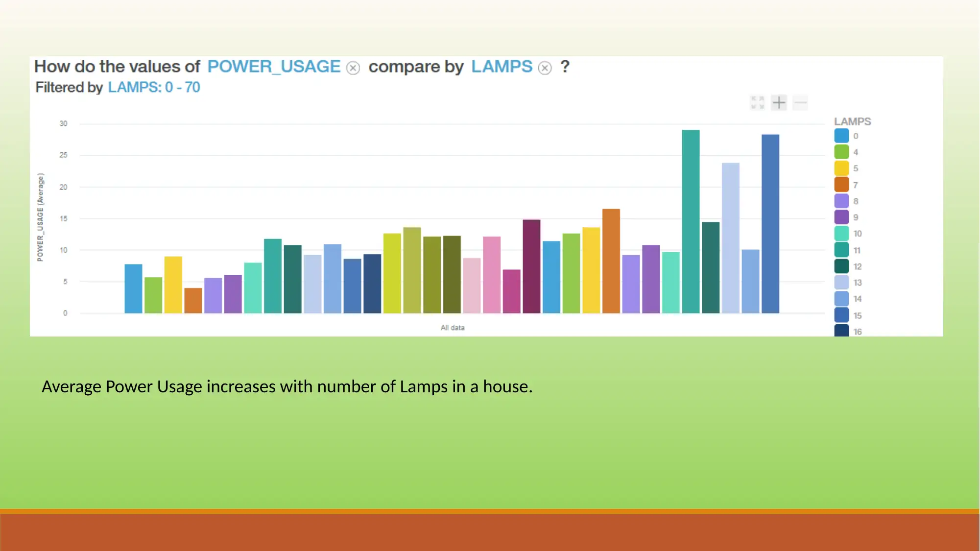Remove the LAMPS field with its x icon

(x=545, y=68)
